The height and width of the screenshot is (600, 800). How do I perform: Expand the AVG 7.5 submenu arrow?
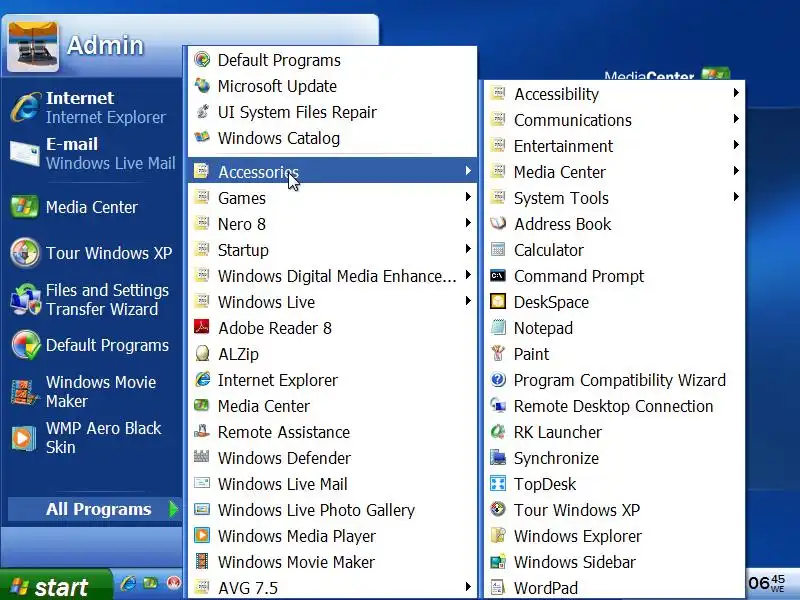click(x=468, y=587)
